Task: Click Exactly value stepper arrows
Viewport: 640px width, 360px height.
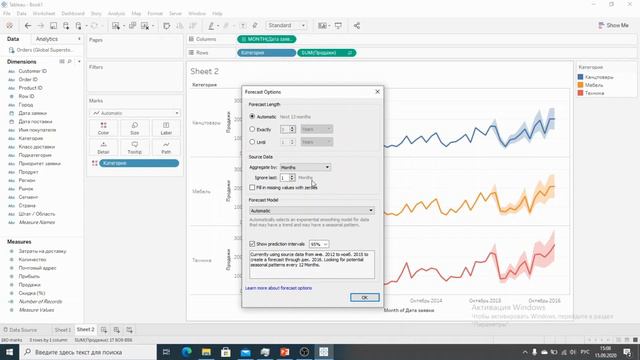Action: click(x=292, y=129)
